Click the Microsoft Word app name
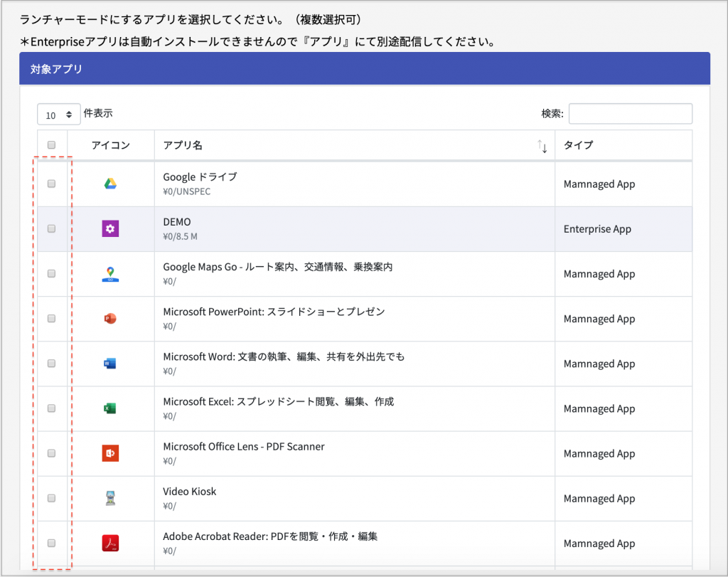Image resolution: width=728 pixels, height=577 pixels. (x=284, y=356)
